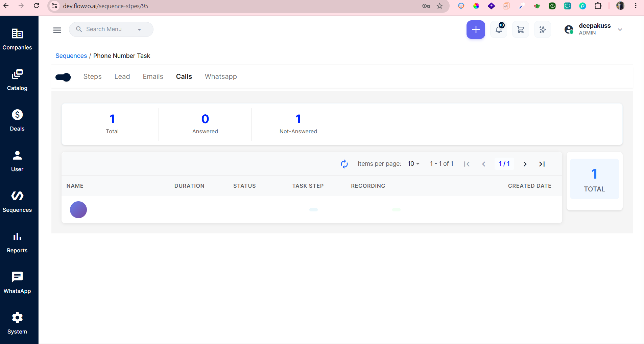The image size is (644, 344).
Task: Click the purple avatar in the table row
Action: click(78, 210)
